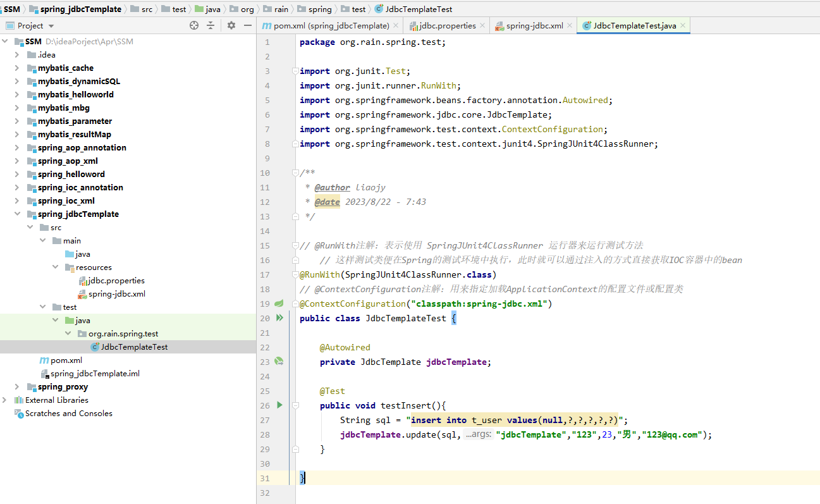820x504 pixels.
Task: Click SSM breadcrumb in navigation bar
Action: coord(12,9)
